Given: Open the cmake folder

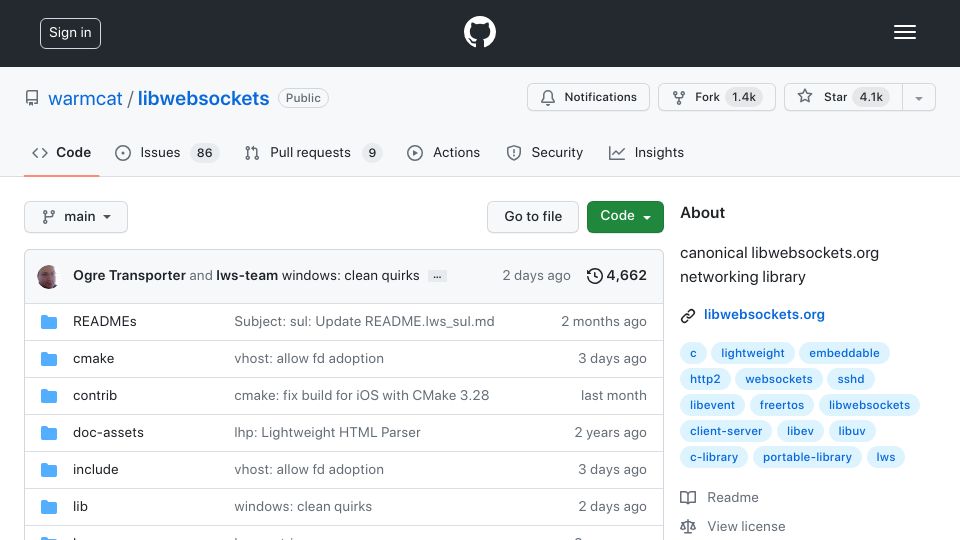Looking at the screenshot, I should (94, 359).
